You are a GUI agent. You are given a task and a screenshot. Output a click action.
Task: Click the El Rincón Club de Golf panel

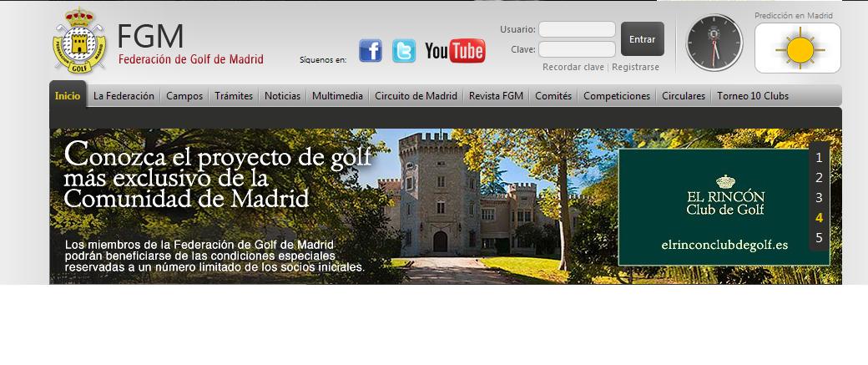pos(724,207)
